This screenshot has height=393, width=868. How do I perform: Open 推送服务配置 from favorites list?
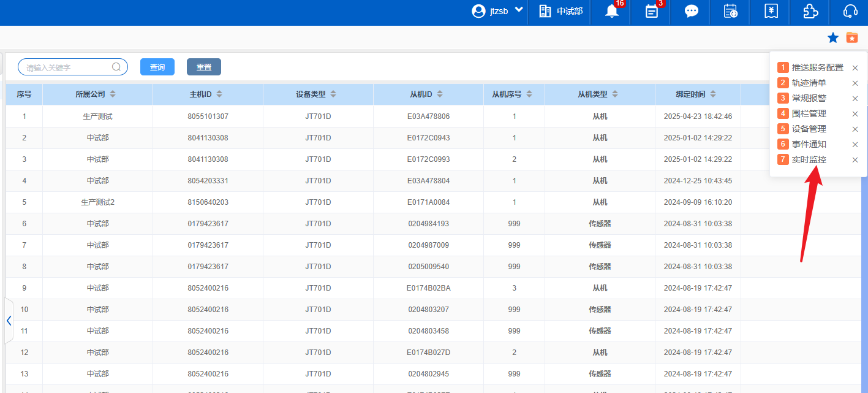click(817, 68)
